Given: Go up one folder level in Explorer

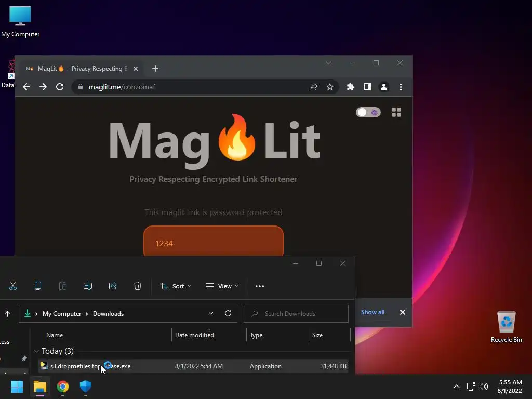Looking at the screenshot, I should click(7, 314).
